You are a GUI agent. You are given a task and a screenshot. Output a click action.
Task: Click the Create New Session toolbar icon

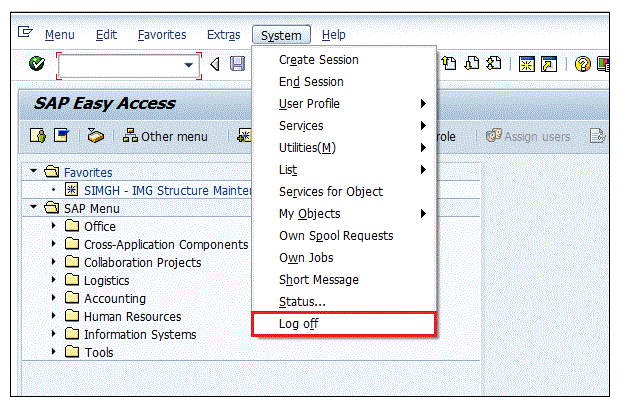[x=527, y=64]
